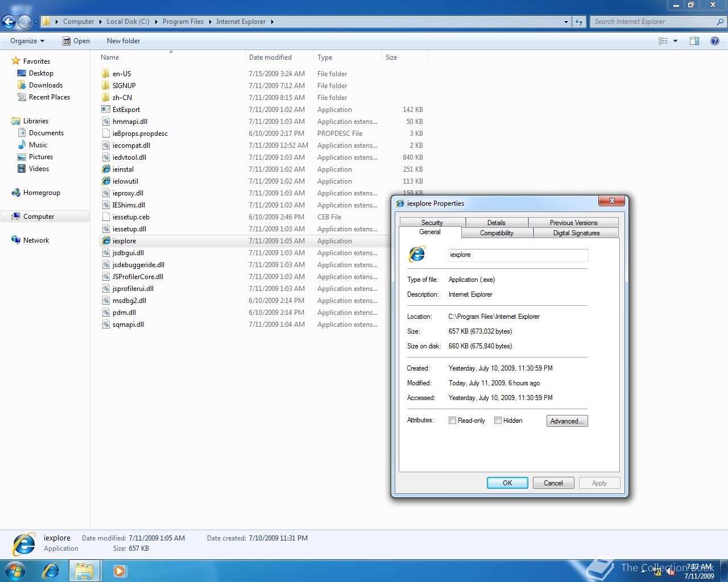Sort by the Name column header
Screen dimensions: 728x582
171,57
